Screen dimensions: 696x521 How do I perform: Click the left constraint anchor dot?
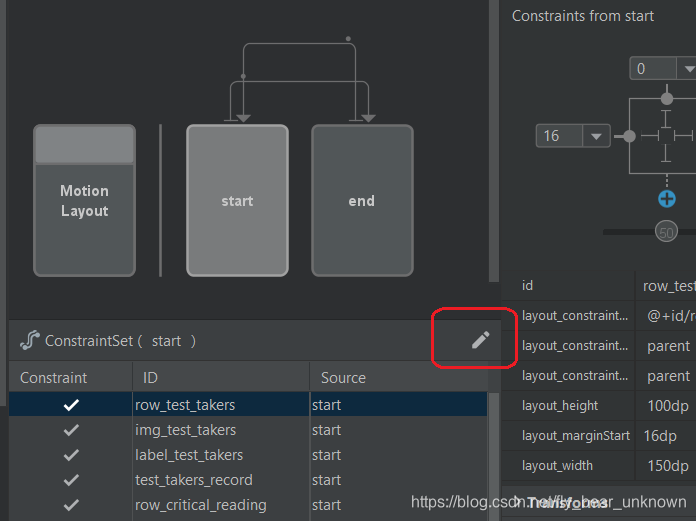[x=629, y=136]
